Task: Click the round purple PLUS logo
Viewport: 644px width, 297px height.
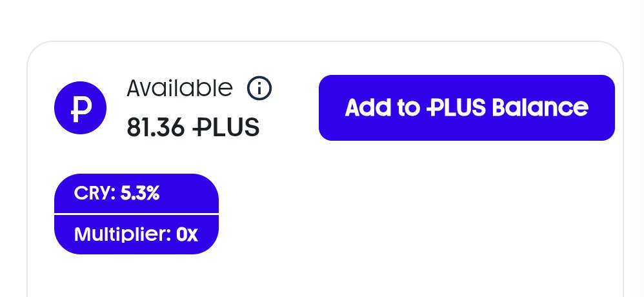Action: pyautogui.click(x=81, y=108)
